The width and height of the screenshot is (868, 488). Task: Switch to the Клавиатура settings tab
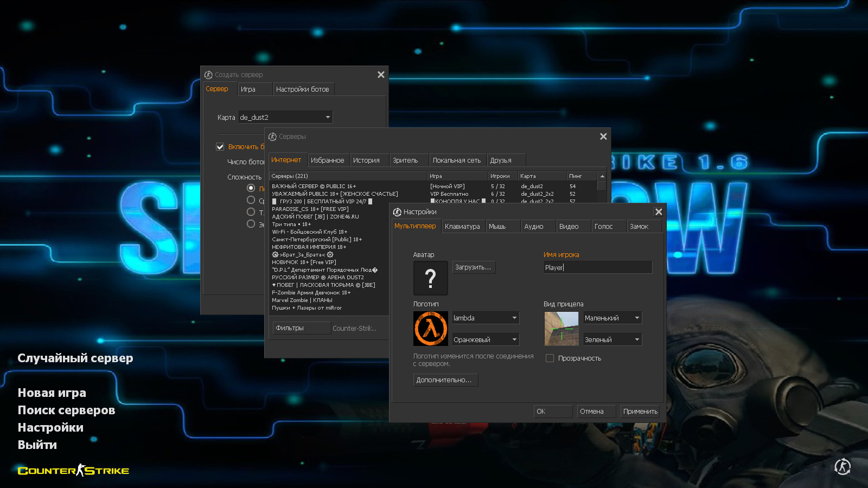coord(462,227)
